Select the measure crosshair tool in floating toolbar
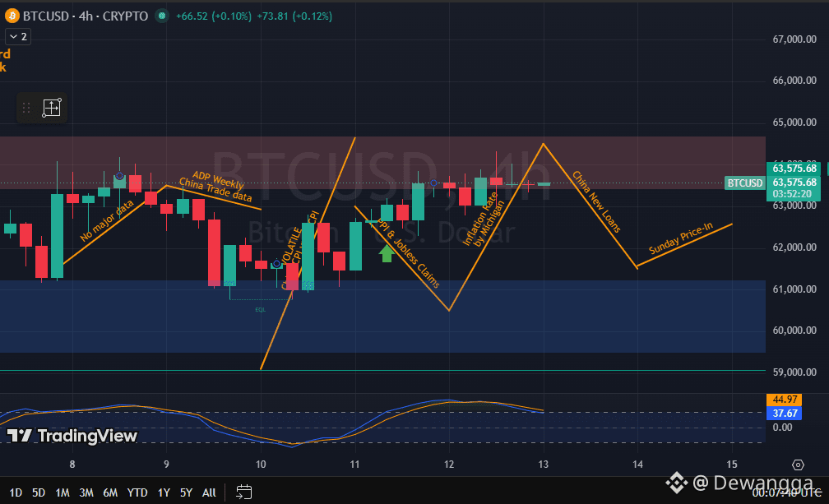Screen dimensions: 829x504 pyautogui.click(x=52, y=108)
